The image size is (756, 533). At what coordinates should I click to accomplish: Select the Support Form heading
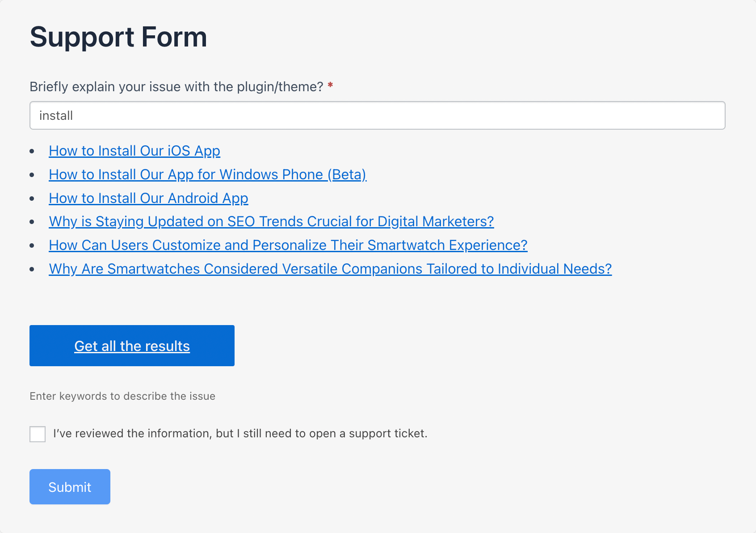(x=118, y=38)
